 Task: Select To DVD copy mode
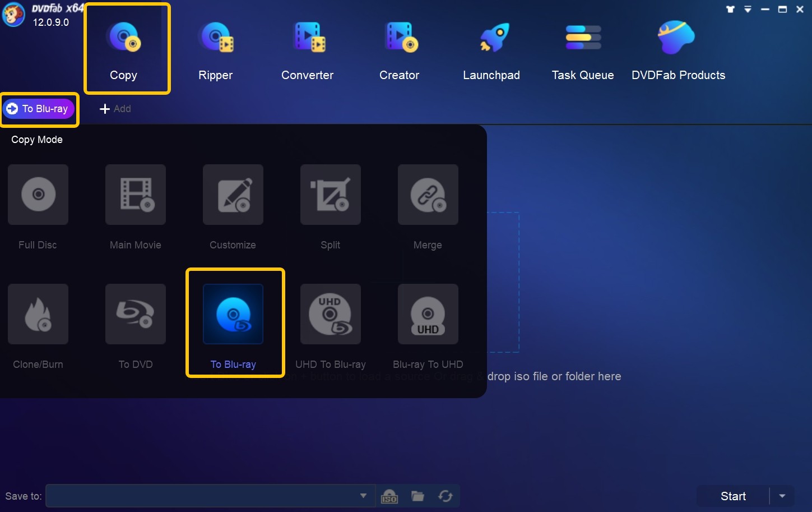pyautogui.click(x=136, y=326)
